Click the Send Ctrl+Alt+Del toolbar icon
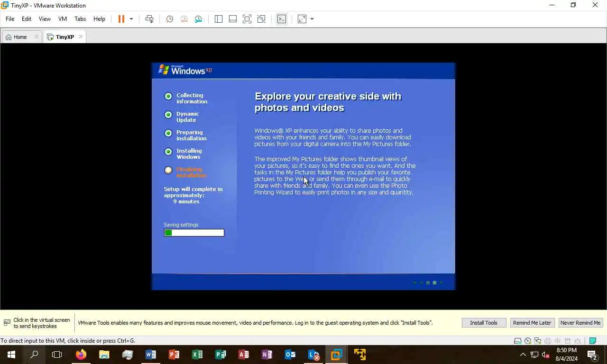607x364 pixels. coord(149,19)
